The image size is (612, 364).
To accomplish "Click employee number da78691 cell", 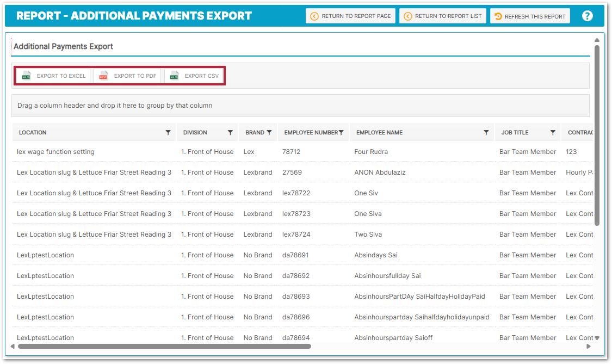I will [x=295, y=255].
